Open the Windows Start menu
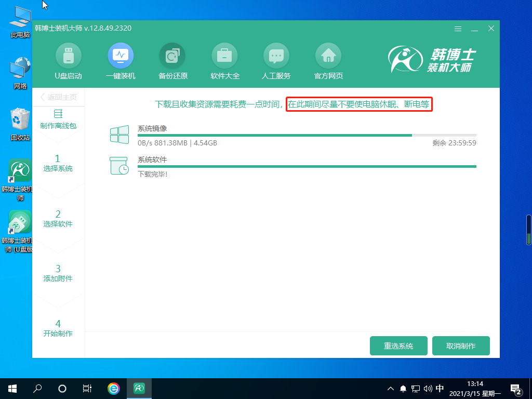The width and height of the screenshot is (532, 399). [x=12, y=388]
